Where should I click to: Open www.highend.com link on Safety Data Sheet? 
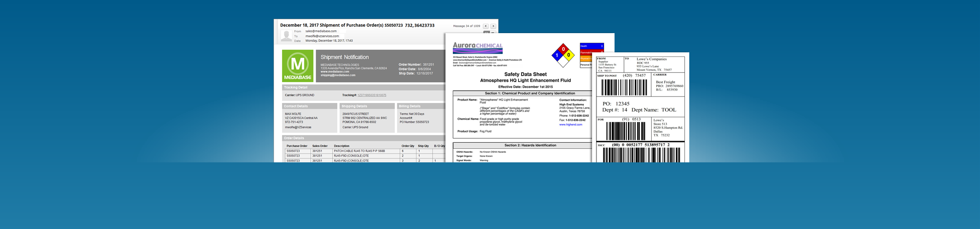[570, 125]
